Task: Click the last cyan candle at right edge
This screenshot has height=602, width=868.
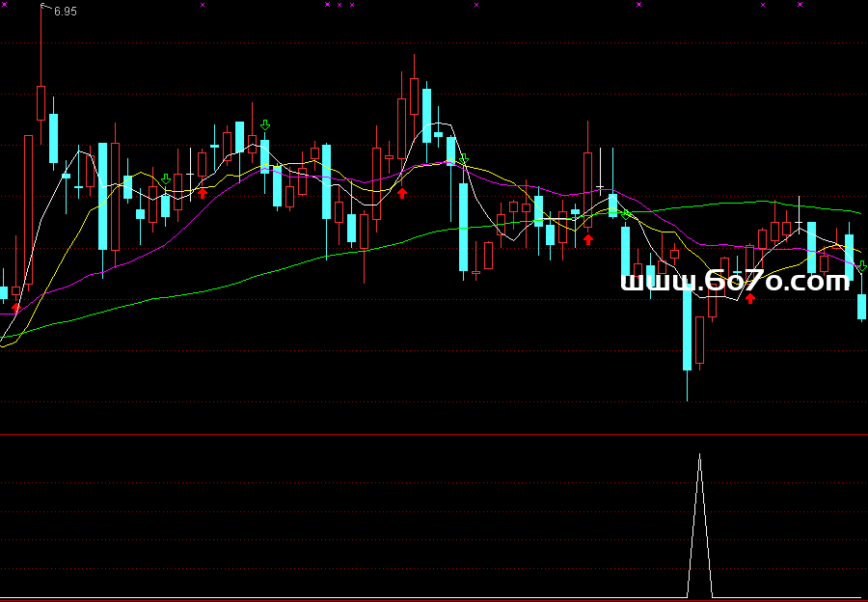Action: tap(861, 307)
